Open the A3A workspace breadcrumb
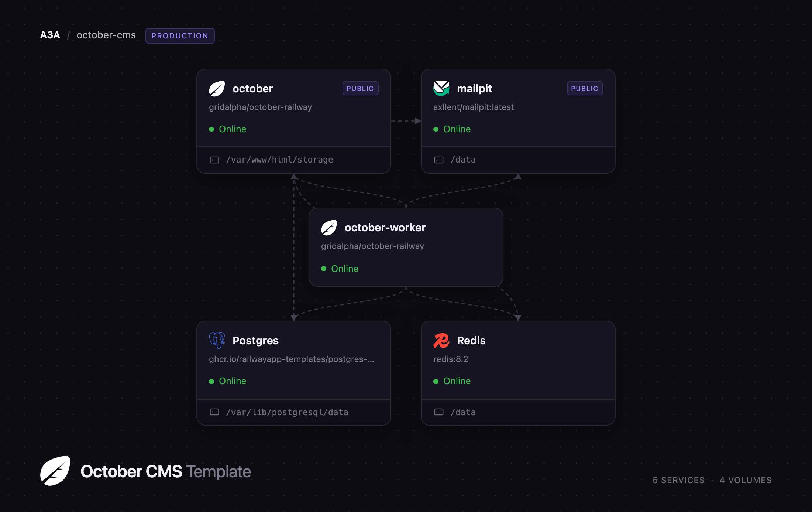Screen dimensions: 812x512 50,35
